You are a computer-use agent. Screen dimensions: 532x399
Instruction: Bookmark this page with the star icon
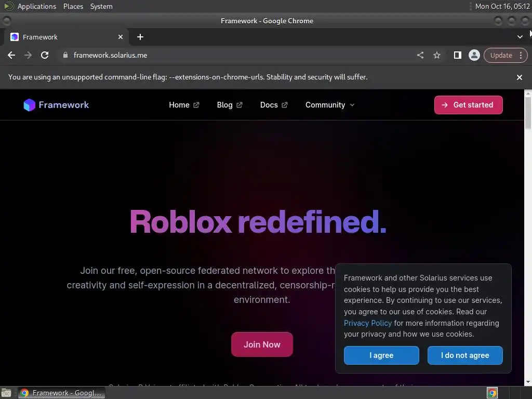[x=437, y=55]
